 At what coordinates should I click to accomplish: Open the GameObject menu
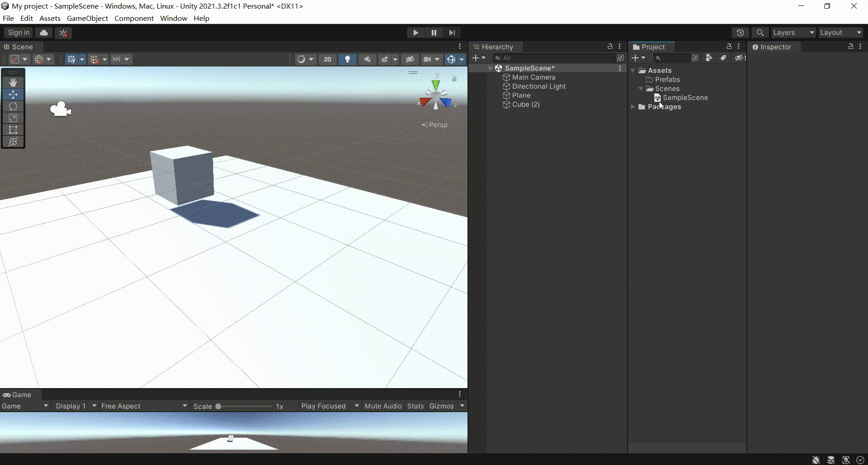click(x=87, y=19)
